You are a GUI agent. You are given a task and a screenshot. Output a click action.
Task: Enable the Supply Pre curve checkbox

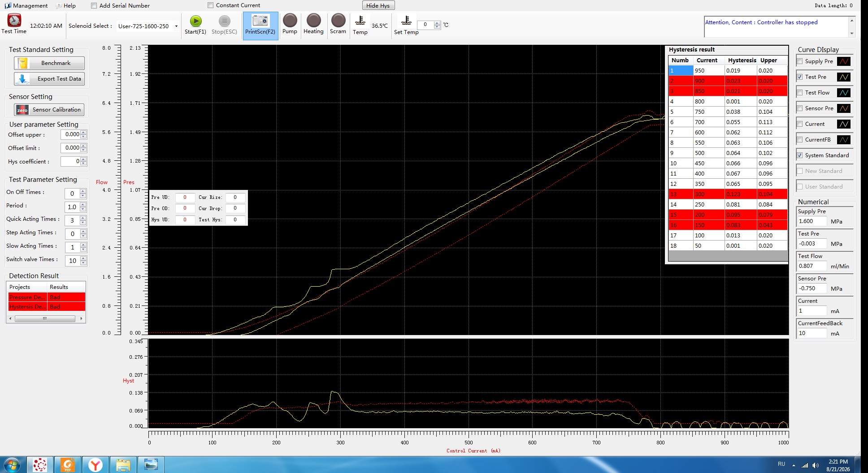(800, 61)
